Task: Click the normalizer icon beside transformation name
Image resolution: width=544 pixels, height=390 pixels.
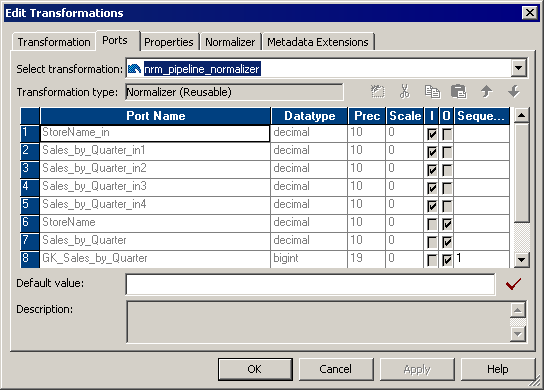Action: 134,69
